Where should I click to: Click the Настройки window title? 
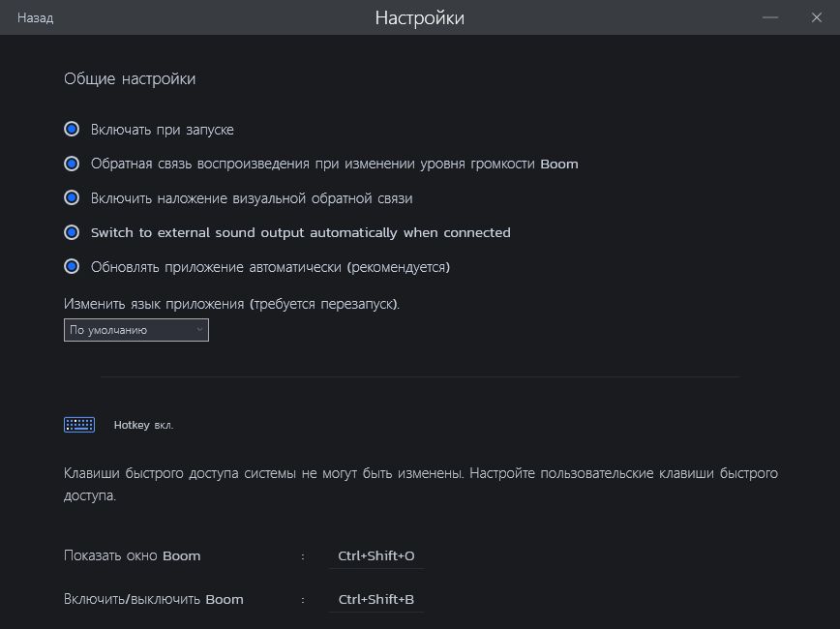(420, 18)
